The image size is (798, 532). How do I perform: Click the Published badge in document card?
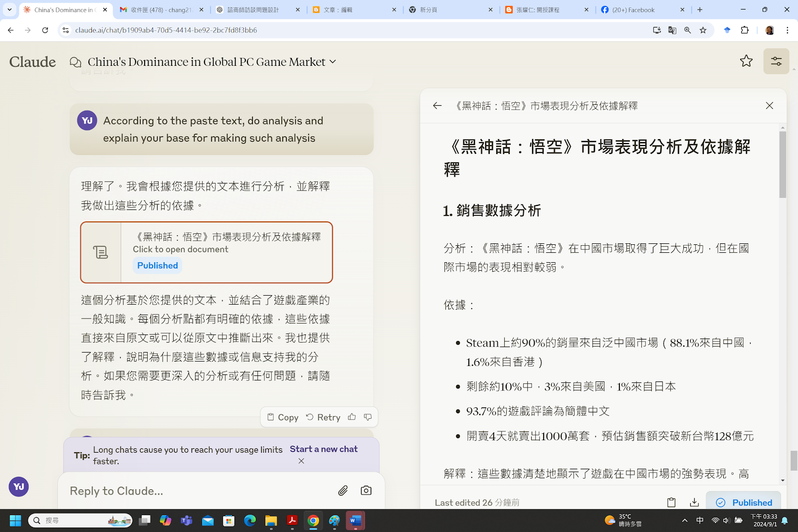click(x=158, y=266)
